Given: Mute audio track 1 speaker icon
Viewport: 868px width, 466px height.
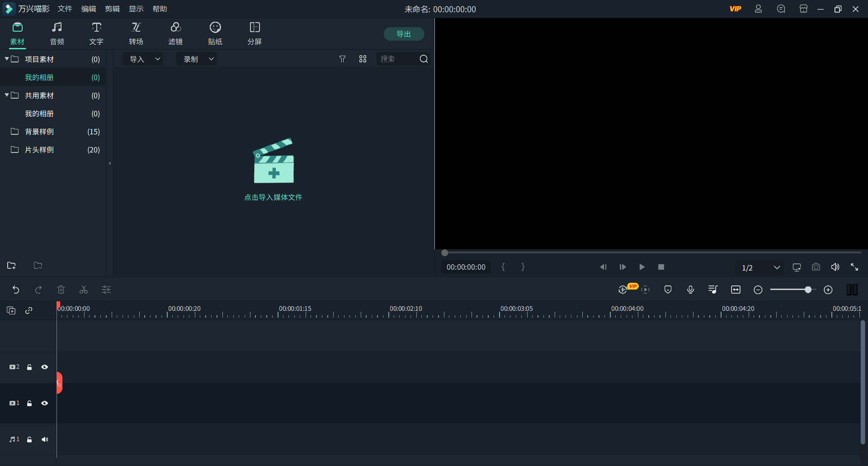Looking at the screenshot, I should click(45, 439).
